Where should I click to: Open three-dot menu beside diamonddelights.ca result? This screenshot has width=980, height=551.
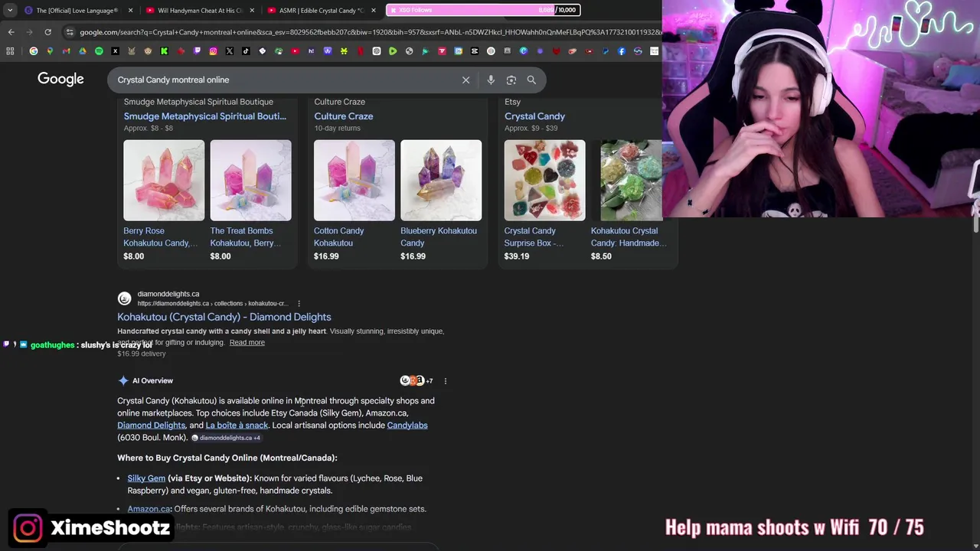coord(299,303)
